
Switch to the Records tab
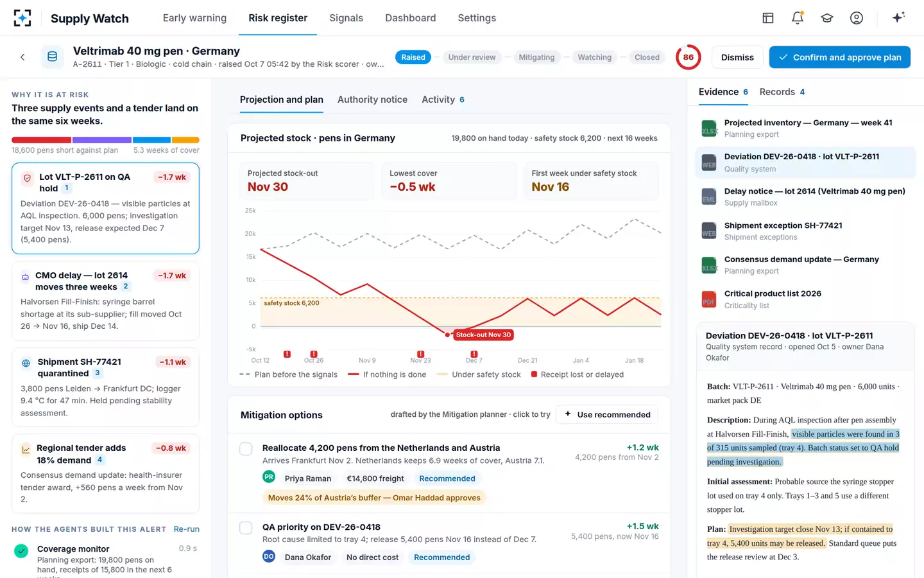[782, 92]
